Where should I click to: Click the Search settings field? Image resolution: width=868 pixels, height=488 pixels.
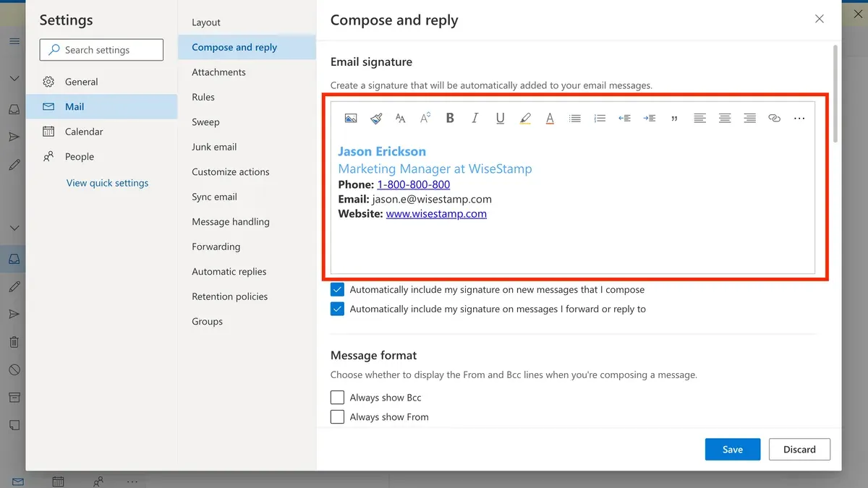(101, 50)
